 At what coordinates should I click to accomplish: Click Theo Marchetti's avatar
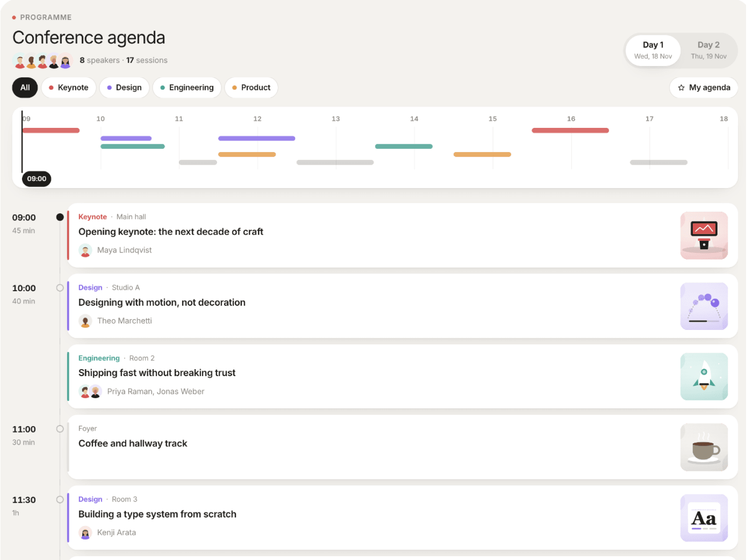85,321
